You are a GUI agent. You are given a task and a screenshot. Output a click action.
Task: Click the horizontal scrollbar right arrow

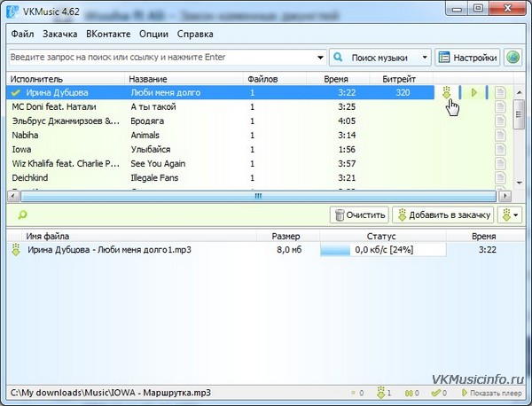pos(505,196)
